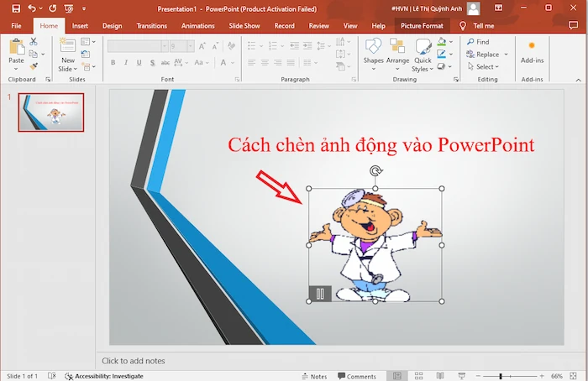The height and width of the screenshot is (381, 588).
Task: Open the Picture Format tab
Action: point(422,26)
